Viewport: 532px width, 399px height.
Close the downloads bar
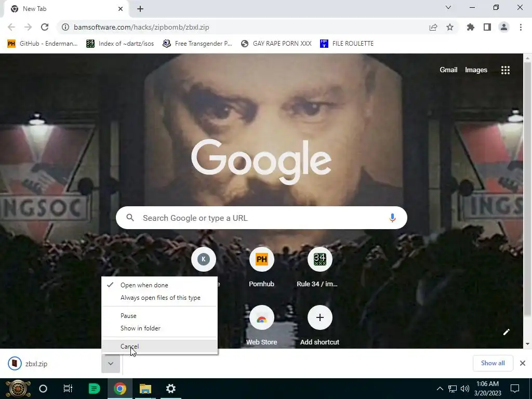point(523,363)
